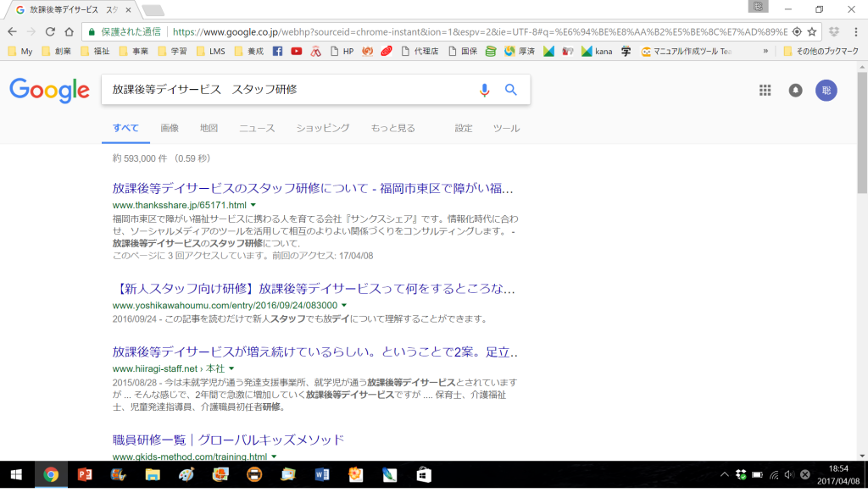
Task: Reload the current page
Action: pos(50,32)
